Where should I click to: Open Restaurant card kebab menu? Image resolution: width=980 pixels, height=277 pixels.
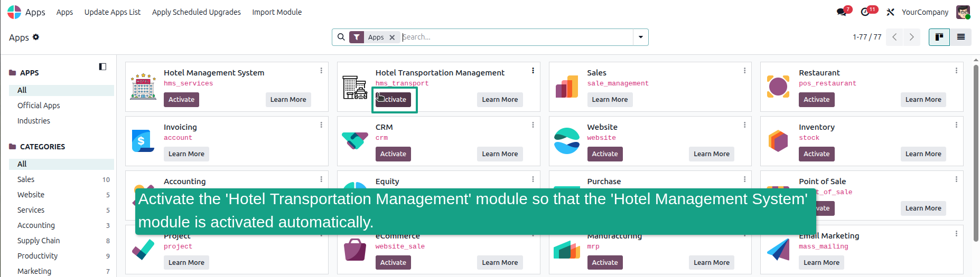[x=956, y=71]
